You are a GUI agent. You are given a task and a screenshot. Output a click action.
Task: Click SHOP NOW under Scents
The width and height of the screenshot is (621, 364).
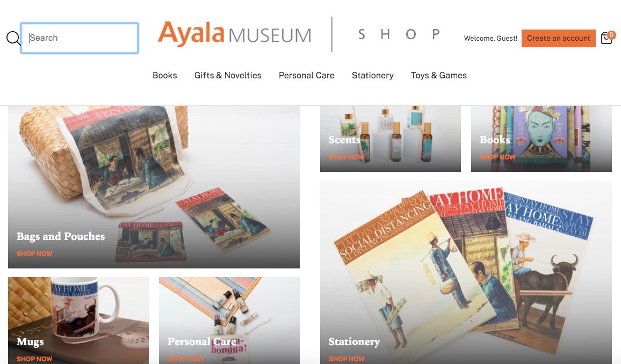pos(346,157)
